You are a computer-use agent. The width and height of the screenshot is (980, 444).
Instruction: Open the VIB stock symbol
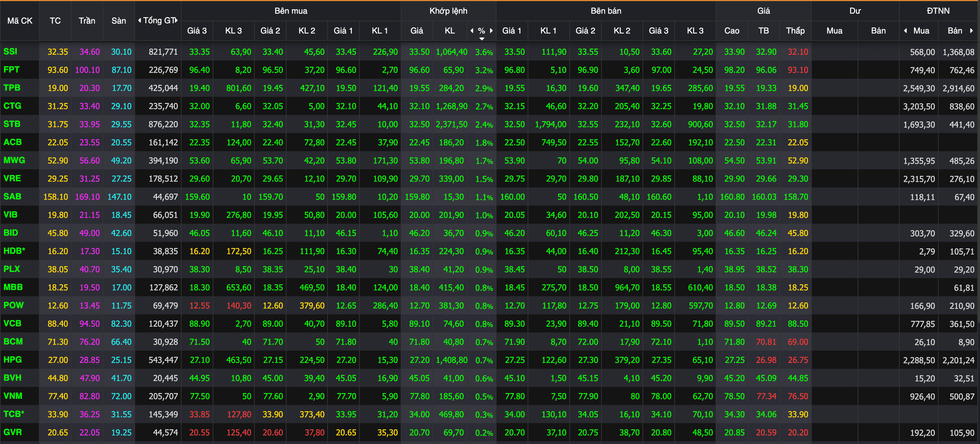click(11, 214)
